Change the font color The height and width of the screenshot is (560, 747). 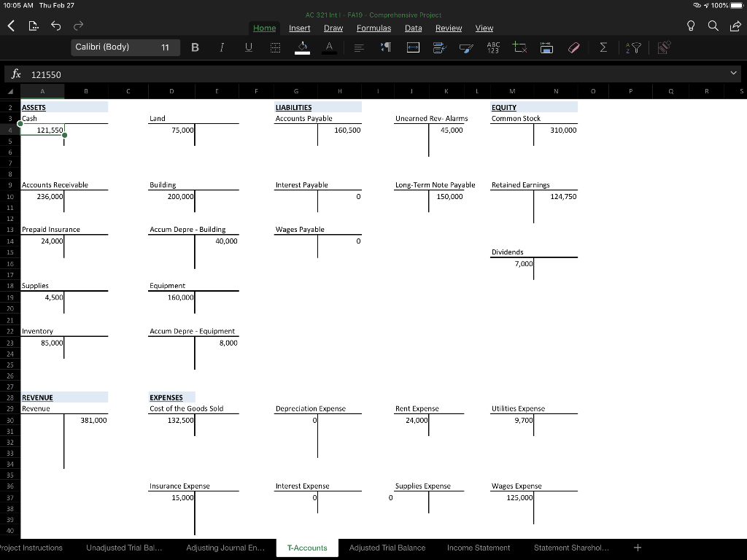click(x=329, y=47)
